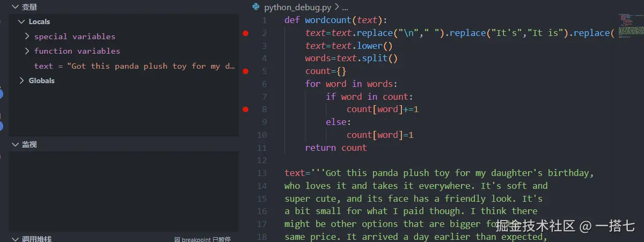644x242 pixels.
Task: Remove the breakpoint dot on line 2
Action: tap(246, 33)
